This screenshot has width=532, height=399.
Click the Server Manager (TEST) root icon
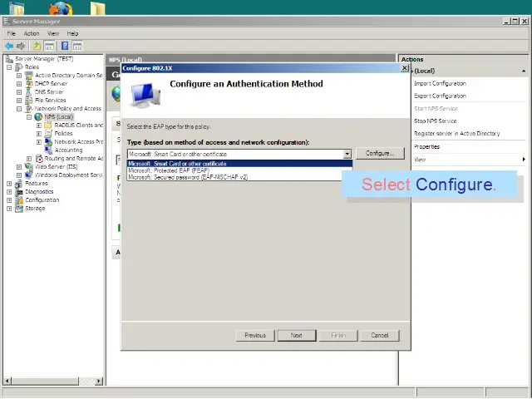pos(9,59)
